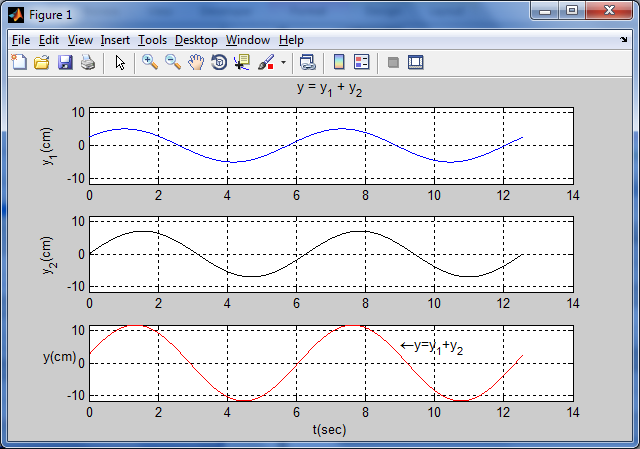Enable the Rotate 3D tool

pos(219,62)
